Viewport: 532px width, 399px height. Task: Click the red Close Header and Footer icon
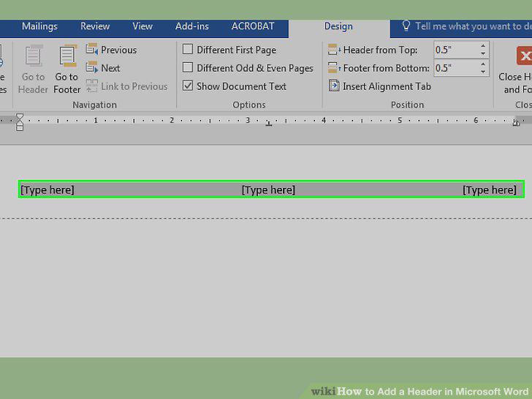tap(524, 56)
